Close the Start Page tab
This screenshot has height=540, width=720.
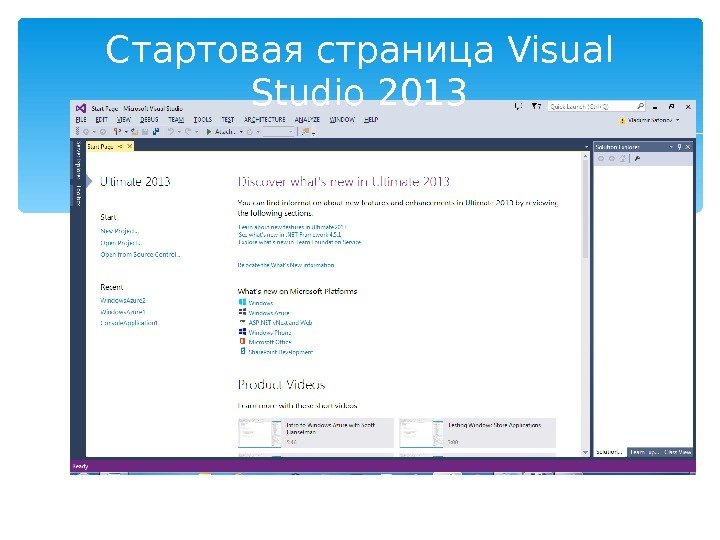[x=129, y=146]
